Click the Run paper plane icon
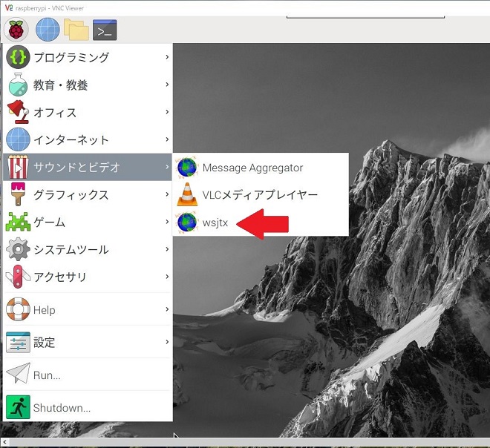The width and height of the screenshot is (490, 448). click(x=18, y=375)
